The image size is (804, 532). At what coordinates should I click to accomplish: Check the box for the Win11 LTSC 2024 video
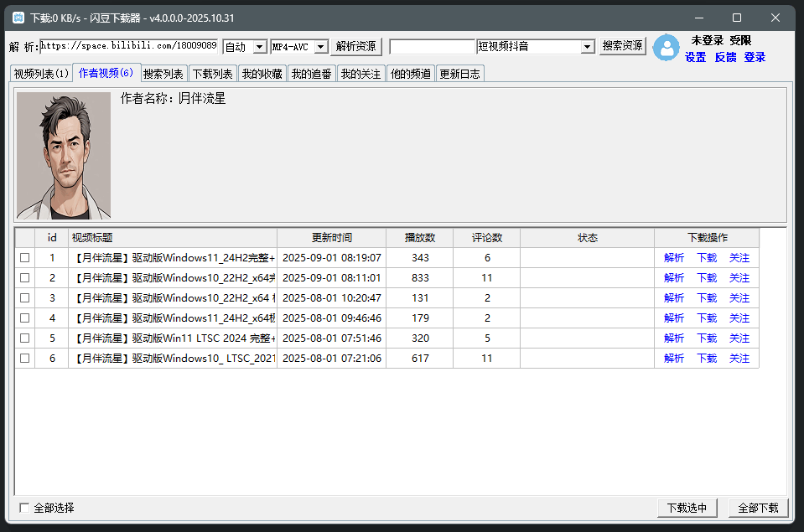[x=24, y=338]
